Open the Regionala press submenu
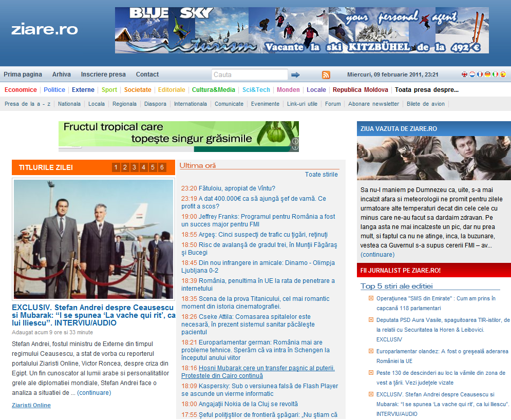The height and width of the screenshot is (420, 511). tap(124, 104)
